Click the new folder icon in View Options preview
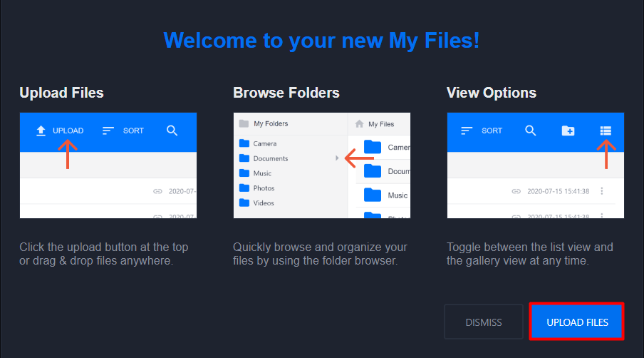This screenshot has width=644, height=358. pos(568,131)
